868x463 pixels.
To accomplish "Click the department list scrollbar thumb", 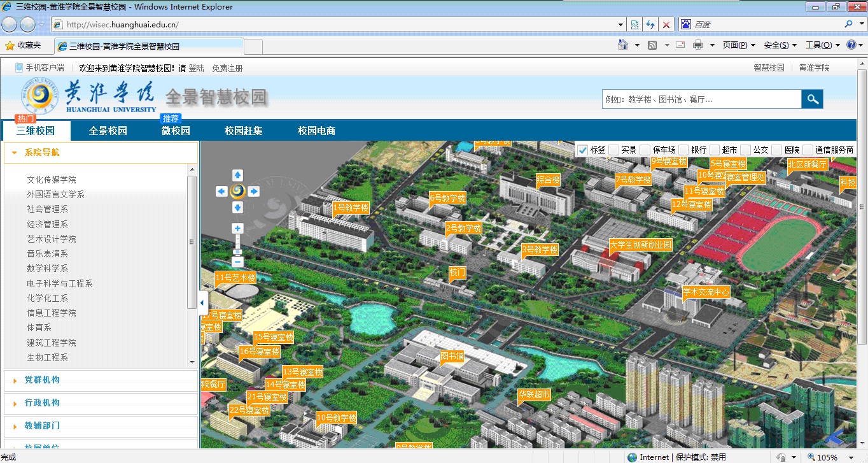I will pyautogui.click(x=192, y=242).
